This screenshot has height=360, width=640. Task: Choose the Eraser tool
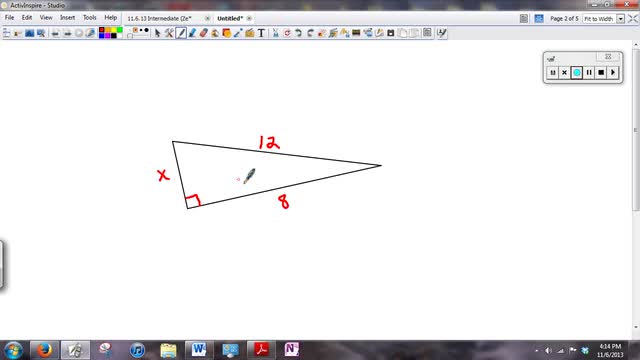tap(204, 33)
